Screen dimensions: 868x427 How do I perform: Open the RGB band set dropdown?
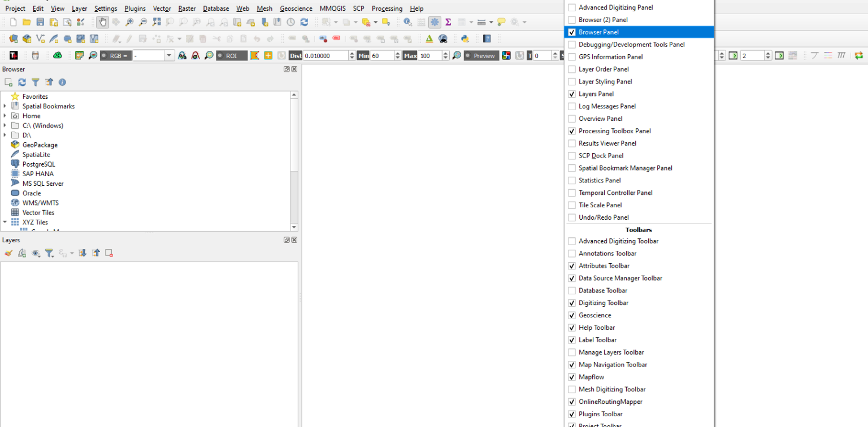point(169,56)
